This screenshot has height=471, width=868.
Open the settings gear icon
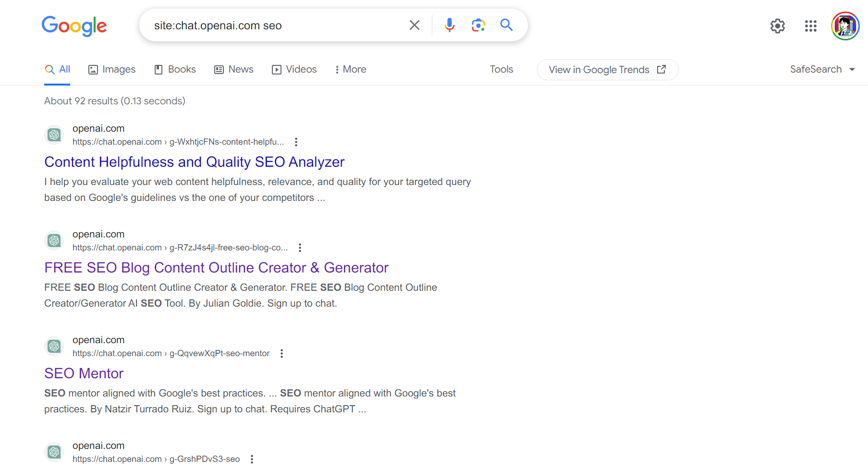(777, 26)
